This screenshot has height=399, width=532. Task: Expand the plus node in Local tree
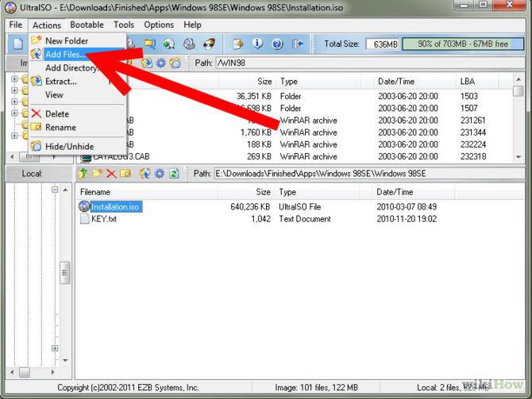[55, 348]
